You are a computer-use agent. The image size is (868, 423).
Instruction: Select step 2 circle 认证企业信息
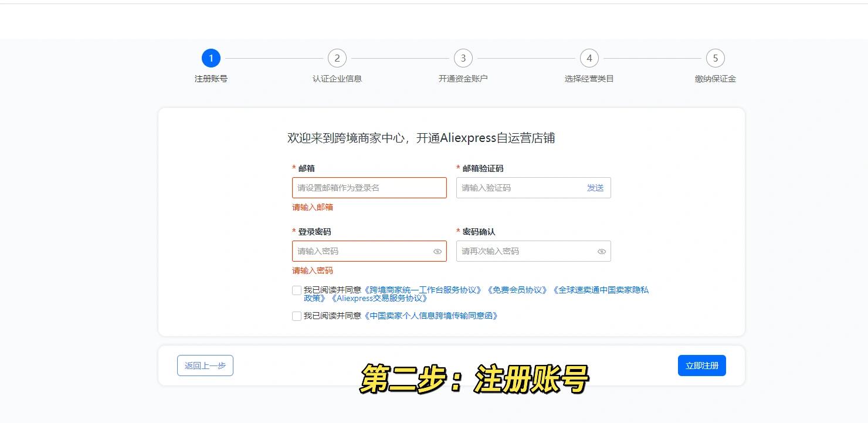pyautogui.click(x=337, y=58)
